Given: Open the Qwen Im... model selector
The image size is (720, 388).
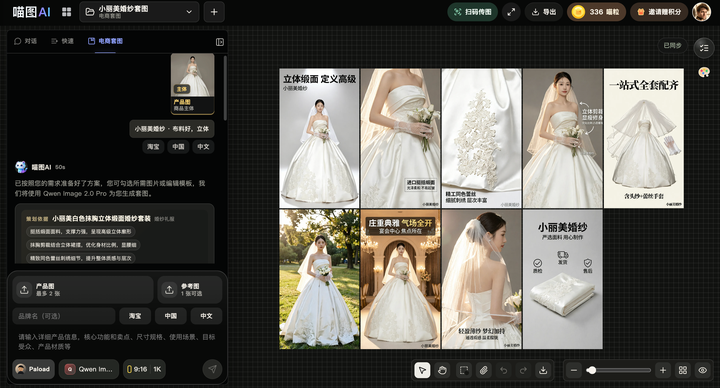Looking at the screenshot, I should coord(89,369).
